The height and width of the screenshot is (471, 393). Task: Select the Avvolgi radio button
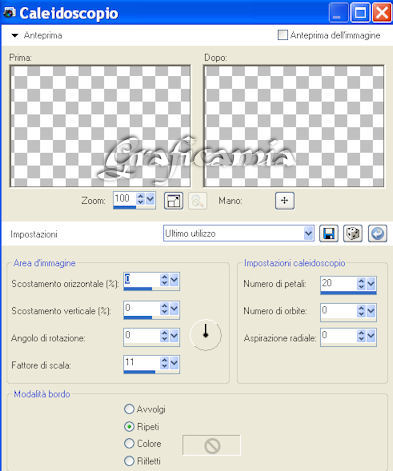(x=129, y=409)
